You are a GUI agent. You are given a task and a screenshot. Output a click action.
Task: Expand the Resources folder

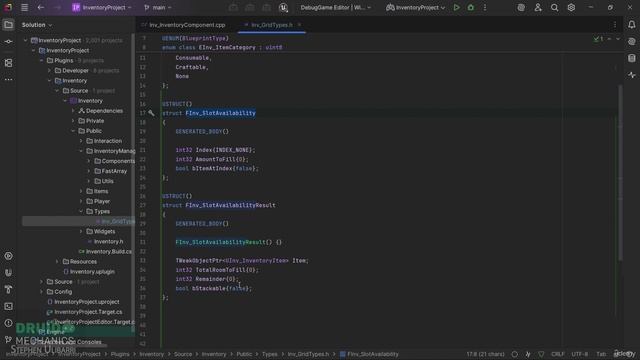pyautogui.click(x=57, y=262)
